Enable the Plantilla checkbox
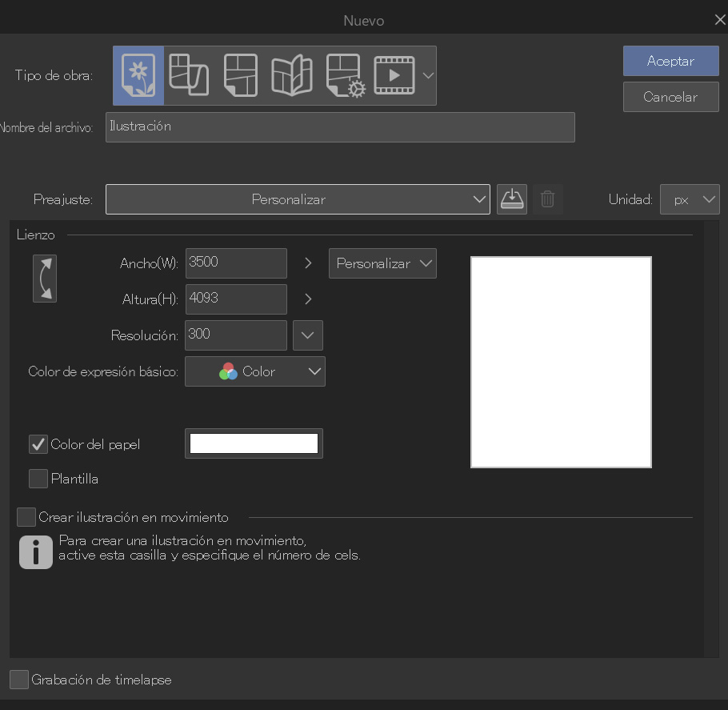728x710 pixels. pyautogui.click(x=38, y=479)
